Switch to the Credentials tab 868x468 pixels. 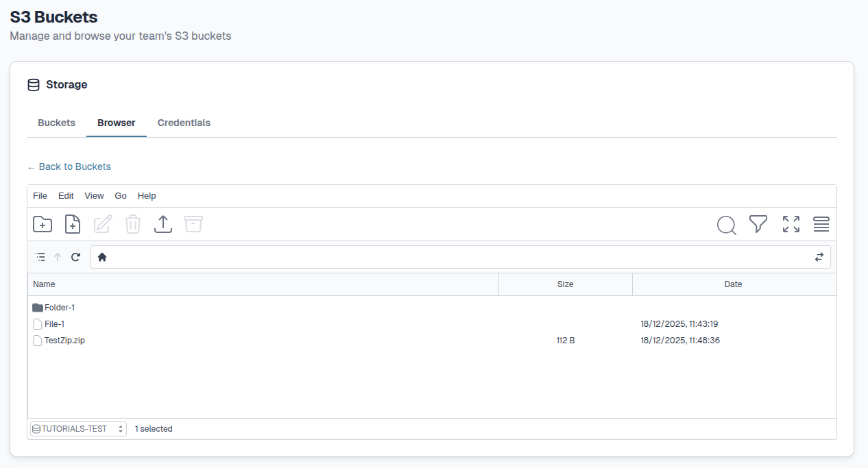coord(184,123)
